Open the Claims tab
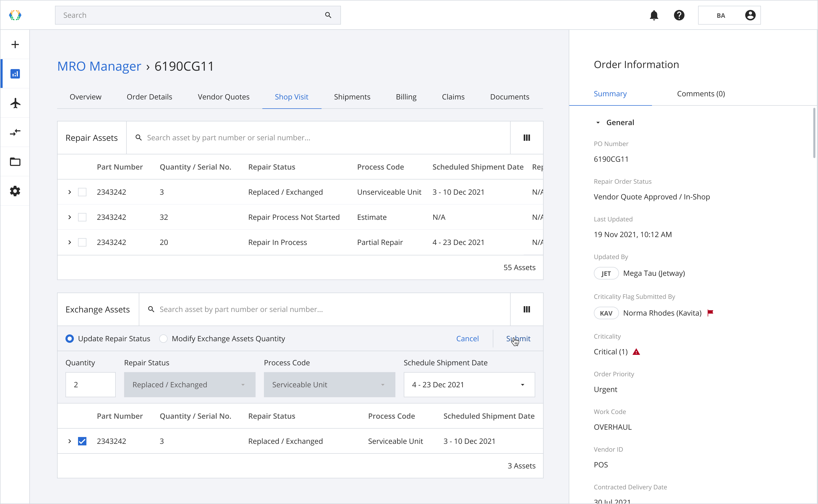Screen dimensions: 818x504 pos(453,97)
